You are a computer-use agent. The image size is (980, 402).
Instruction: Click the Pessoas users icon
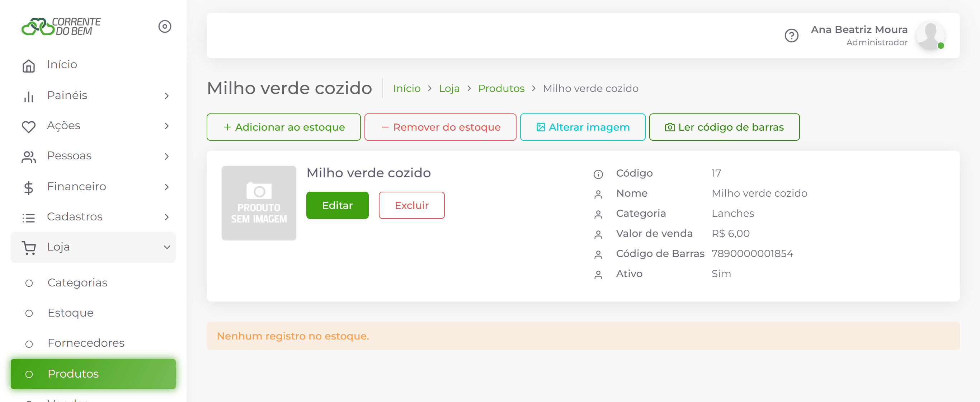click(x=29, y=157)
